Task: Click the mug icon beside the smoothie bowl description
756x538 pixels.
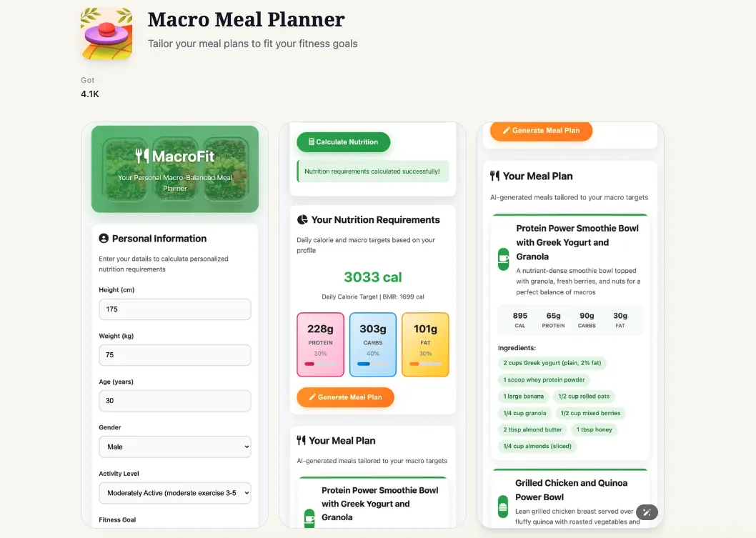Action: 503,259
